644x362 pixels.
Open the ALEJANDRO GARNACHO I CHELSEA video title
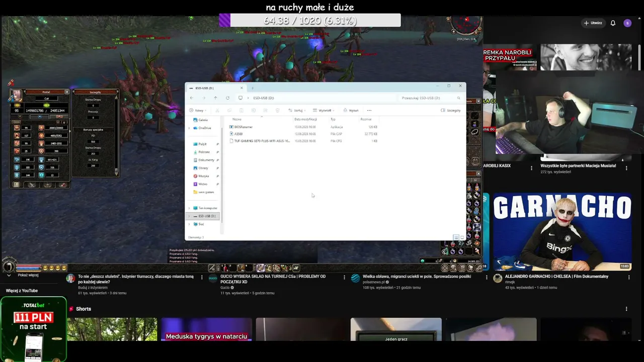(x=556, y=277)
